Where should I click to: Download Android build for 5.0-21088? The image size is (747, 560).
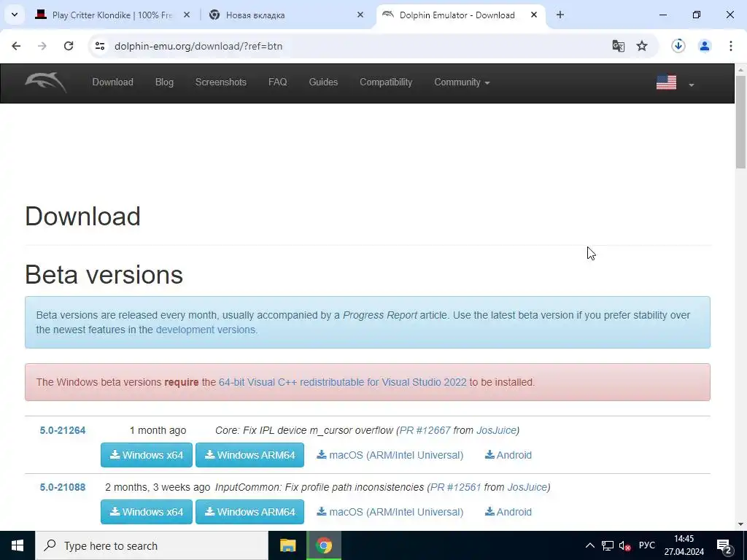coord(508,512)
